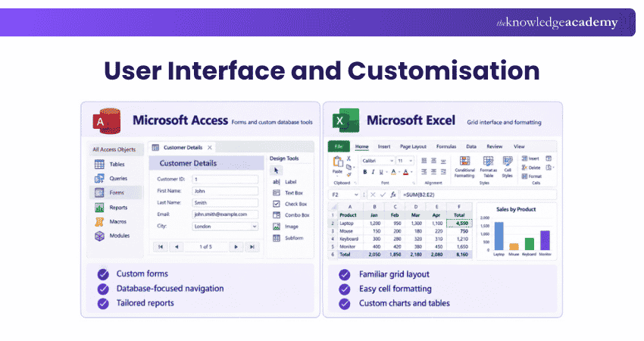Open Queries in the Access objects list

(x=111, y=178)
